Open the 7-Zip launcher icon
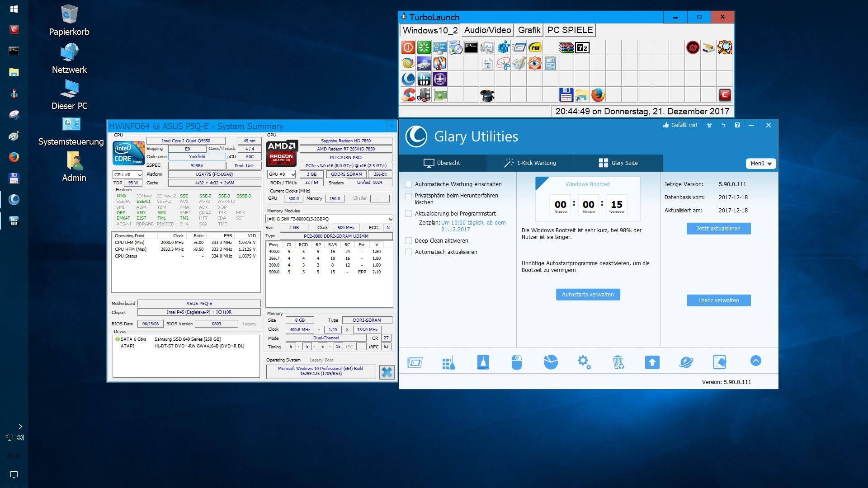The image size is (868, 488). [582, 47]
